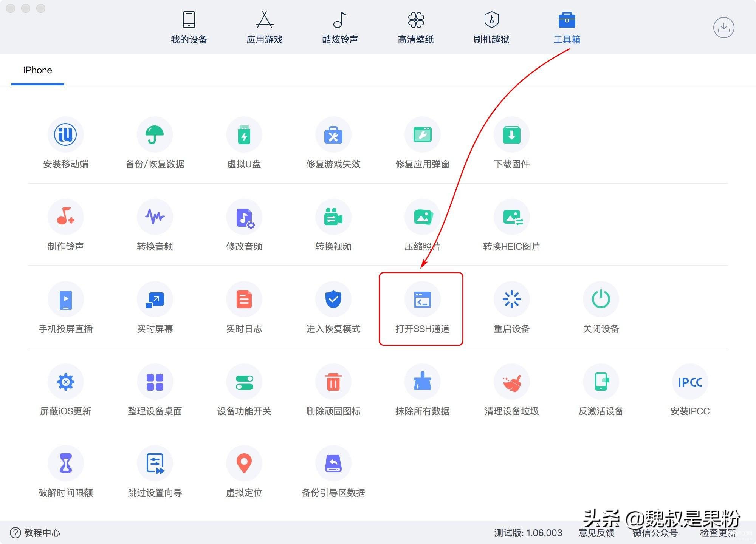The width and height of the screenshot is (756, 544).
Task: Open 转换视频 camera icon
Action: (x=333, y=217)
